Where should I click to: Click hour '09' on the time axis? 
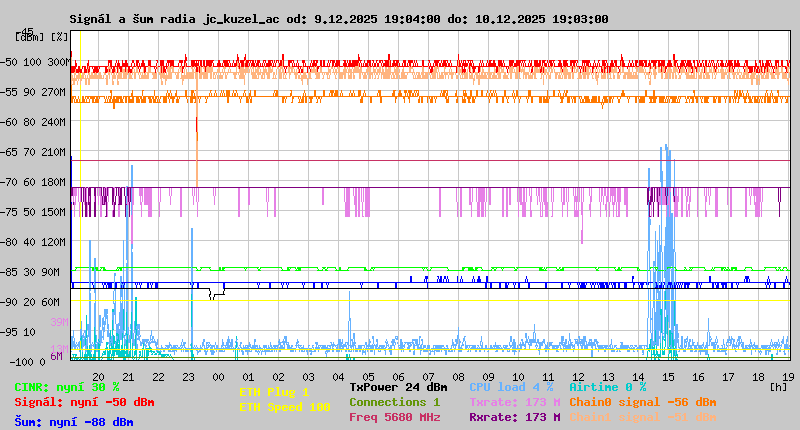[x=489, y=377]
